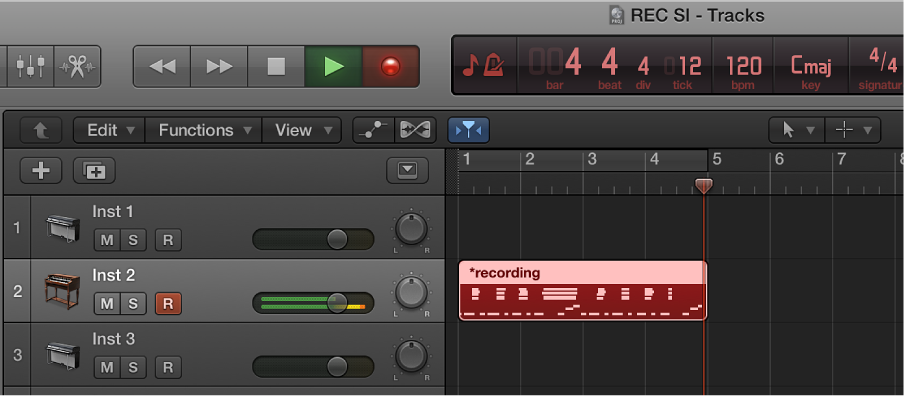Open the Functions menu
The width and height of the screenshot is (904, 396).
click(x=204, y=130)
